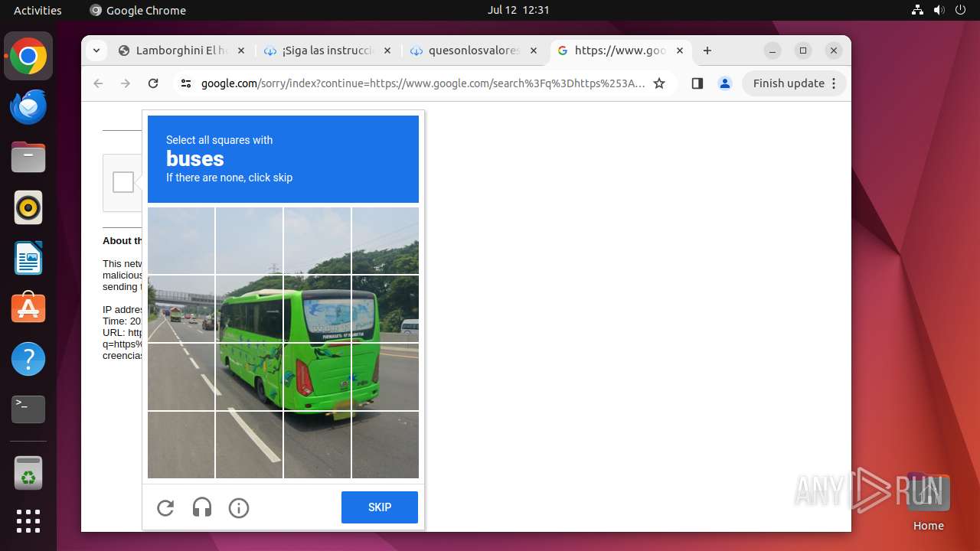The width and height of the screenshot is (980, 551).
Task: Close the google.com active tab
Action: pyautogui.click(x=681, y=51)
